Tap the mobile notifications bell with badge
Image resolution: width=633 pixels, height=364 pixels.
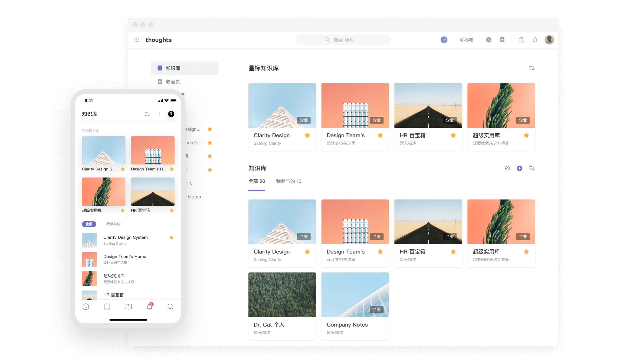(149, 307)
